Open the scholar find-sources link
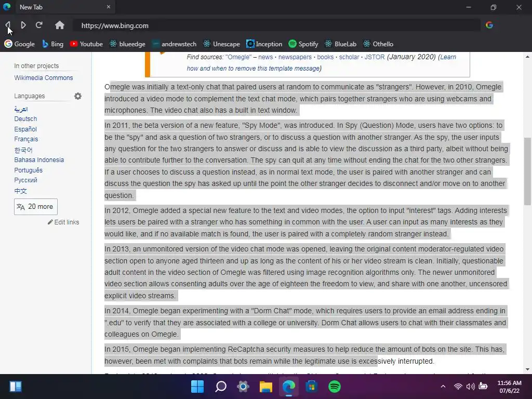 [349, 57]
